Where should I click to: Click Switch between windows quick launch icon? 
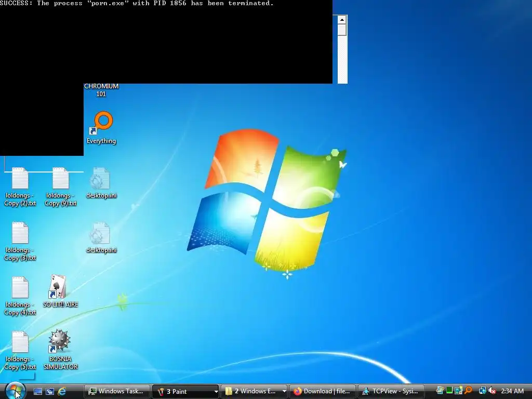coord(49,391)
